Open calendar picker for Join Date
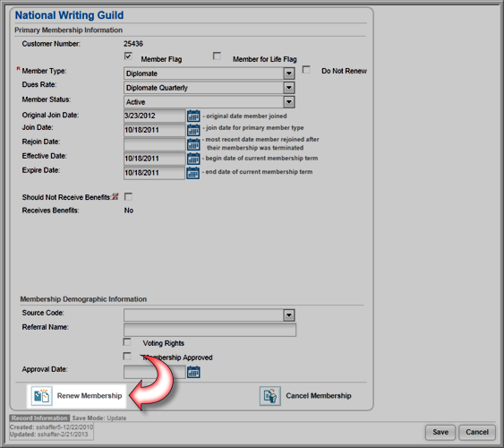 (x=193, y=130)
